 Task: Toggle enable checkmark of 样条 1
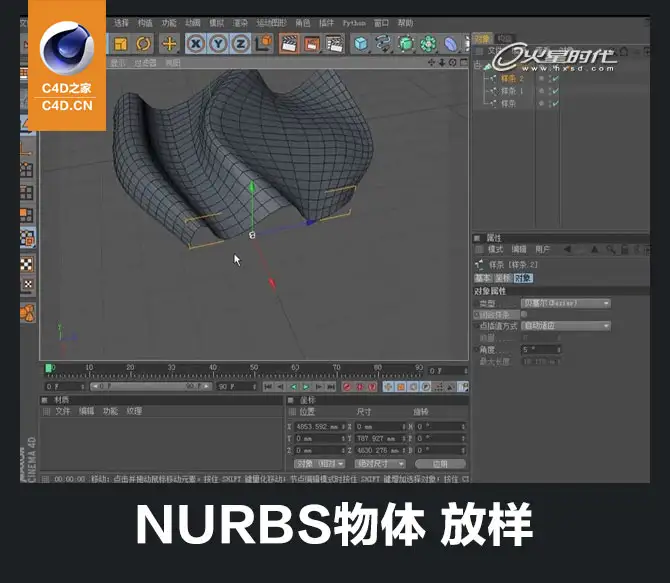555,91
